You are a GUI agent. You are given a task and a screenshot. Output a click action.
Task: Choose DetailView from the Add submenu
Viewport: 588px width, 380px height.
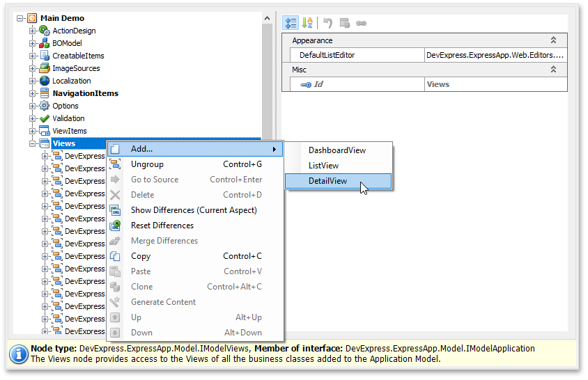tap(327, 181)
